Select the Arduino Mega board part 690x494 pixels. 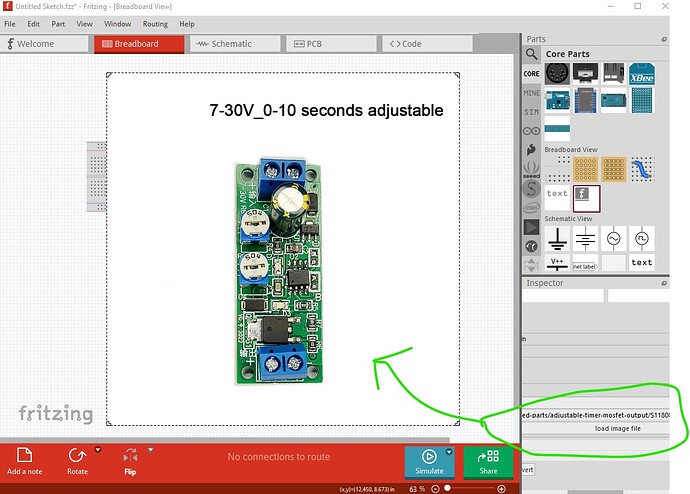[x=613, y=100]
